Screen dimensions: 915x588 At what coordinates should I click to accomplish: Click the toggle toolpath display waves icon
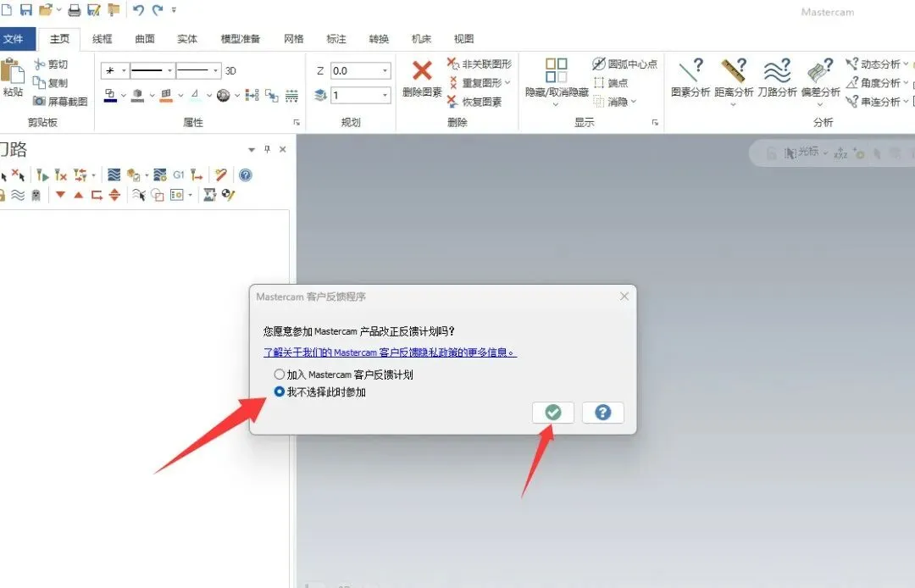(x=18, y=195)
